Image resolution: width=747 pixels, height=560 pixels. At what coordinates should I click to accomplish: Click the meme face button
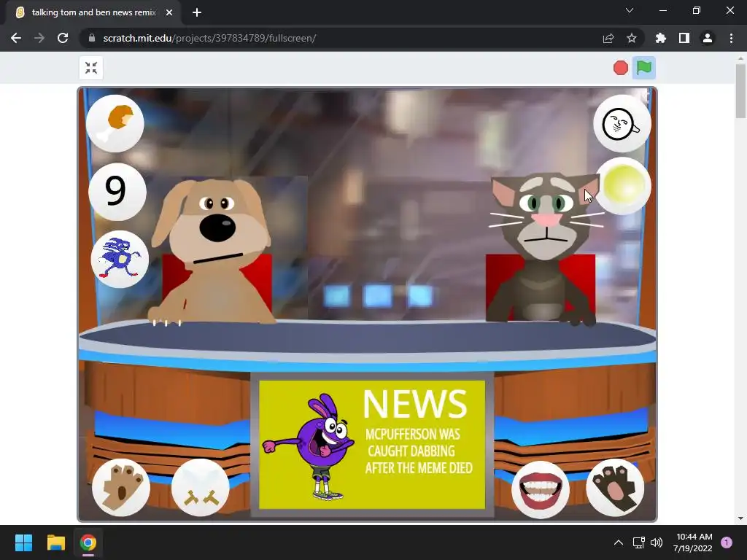(622, 124)
